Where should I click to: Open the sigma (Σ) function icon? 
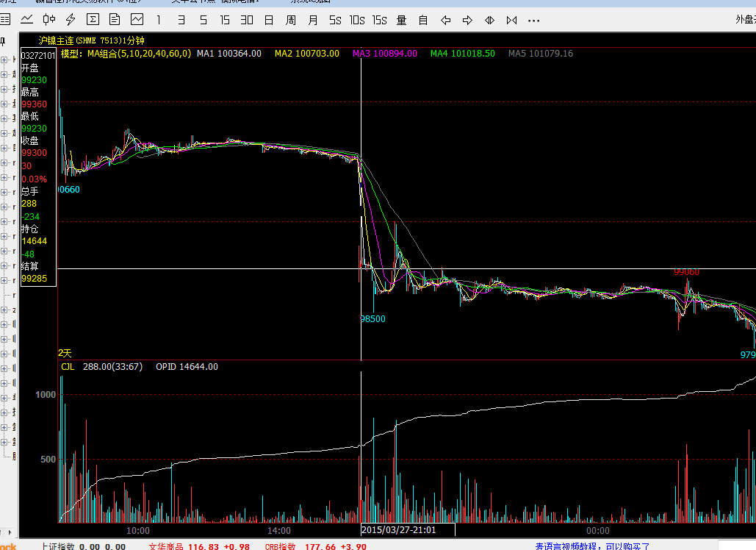(93, 20)
